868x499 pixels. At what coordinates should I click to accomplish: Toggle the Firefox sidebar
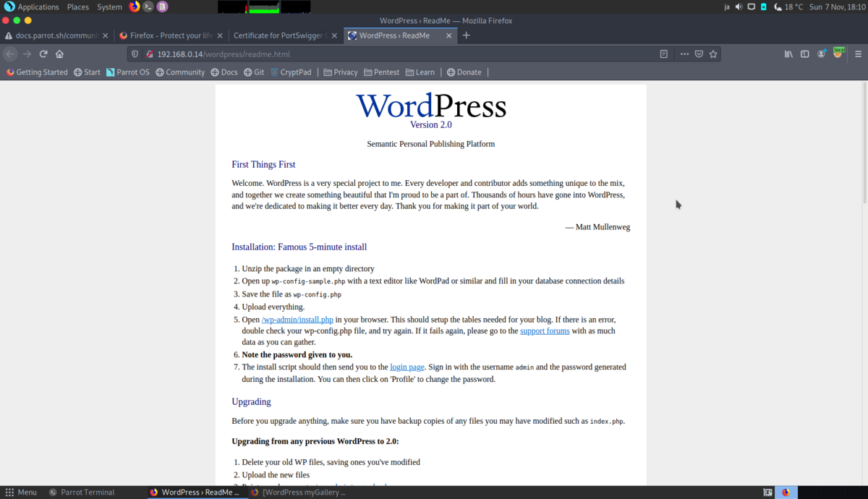pyautogui.click(x=804, y=54)
